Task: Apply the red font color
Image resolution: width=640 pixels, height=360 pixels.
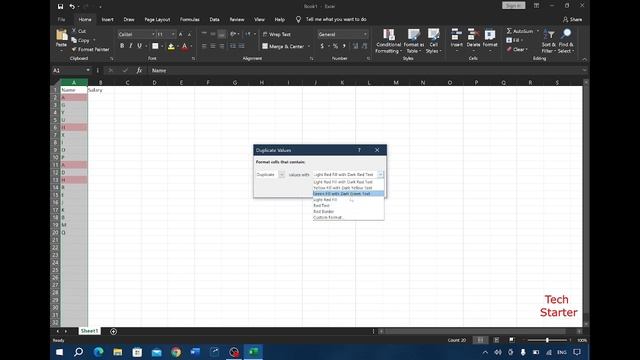Action: [184, 47]
